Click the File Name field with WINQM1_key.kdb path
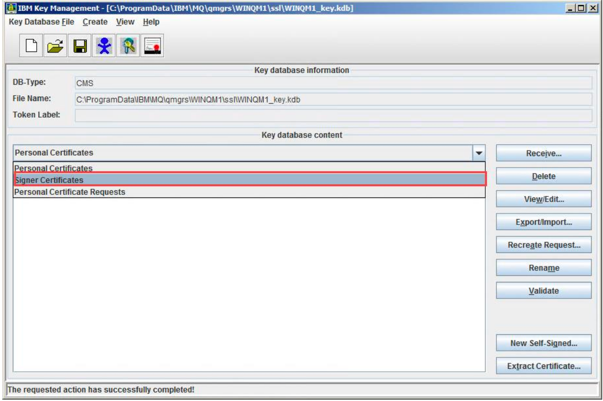 [333, 100]
